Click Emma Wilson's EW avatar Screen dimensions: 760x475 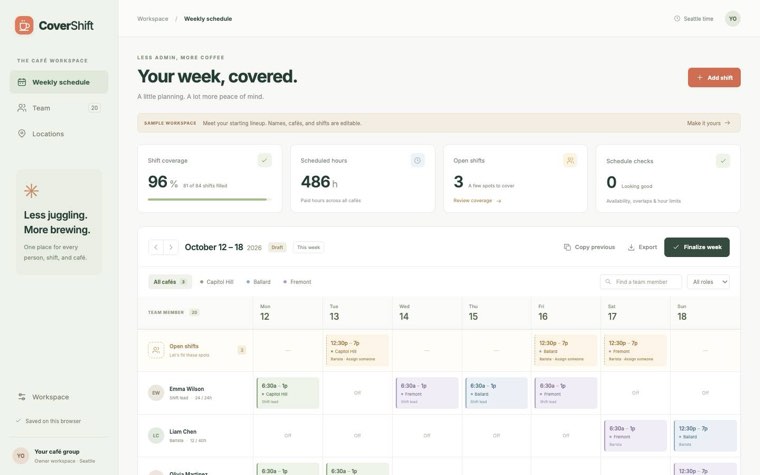point(156,393)
